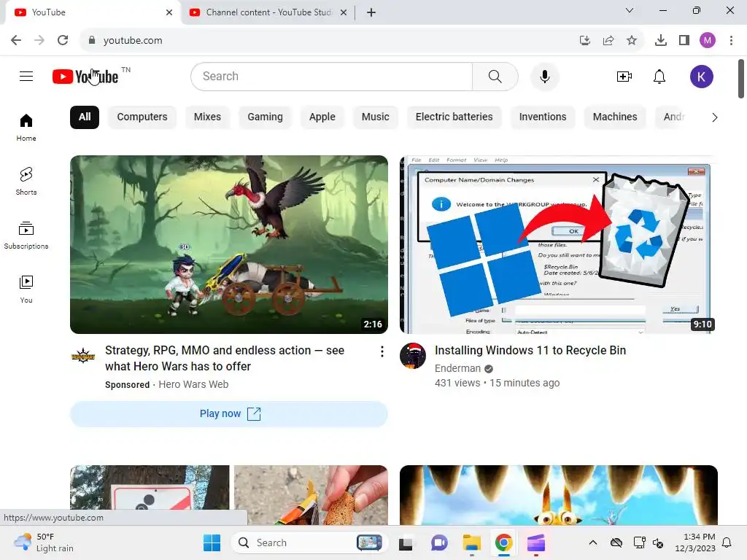Viewport: 747px width, 560px height.
Task: Select the All filter chip
Action: pyautogui.click(x=85, y=117)
